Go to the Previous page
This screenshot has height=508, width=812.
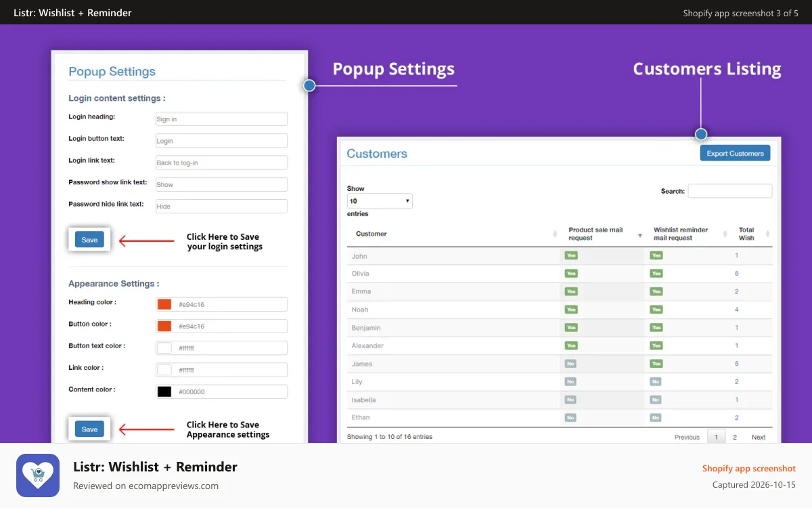click(x=687, y=437)
